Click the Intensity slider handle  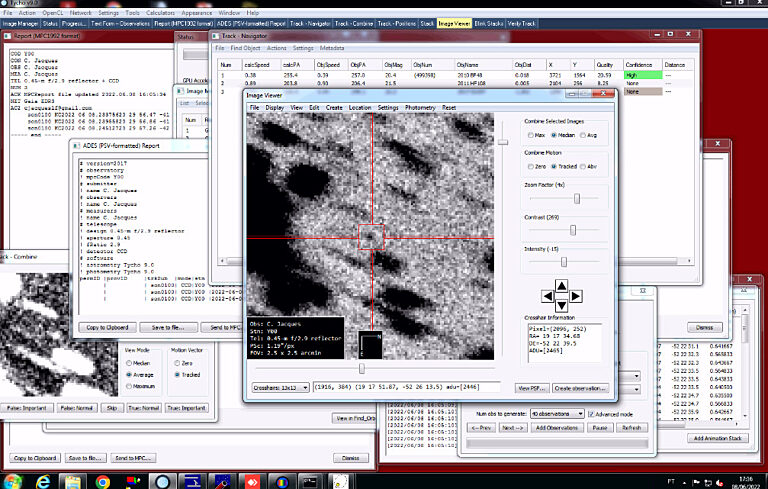pos(564,262)
